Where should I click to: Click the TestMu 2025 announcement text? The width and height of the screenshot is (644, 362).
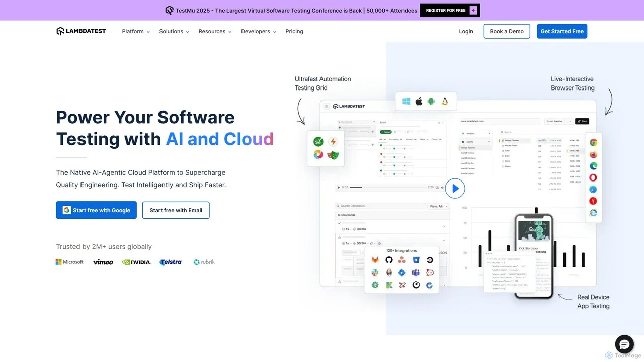[x=296, y=10]
